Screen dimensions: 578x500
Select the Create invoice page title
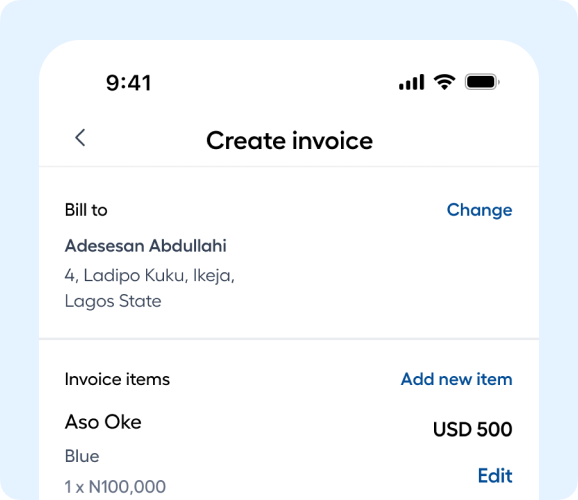(x=289, y=140)
